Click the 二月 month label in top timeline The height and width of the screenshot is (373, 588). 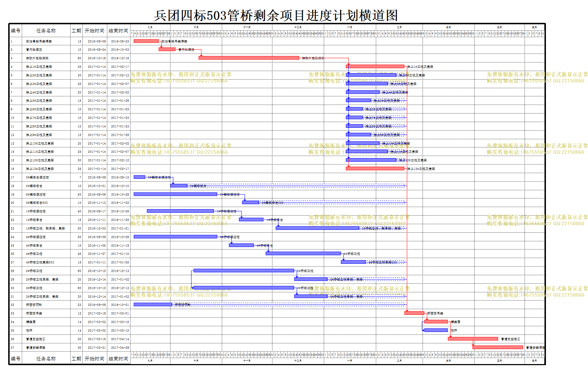(399, 27)
